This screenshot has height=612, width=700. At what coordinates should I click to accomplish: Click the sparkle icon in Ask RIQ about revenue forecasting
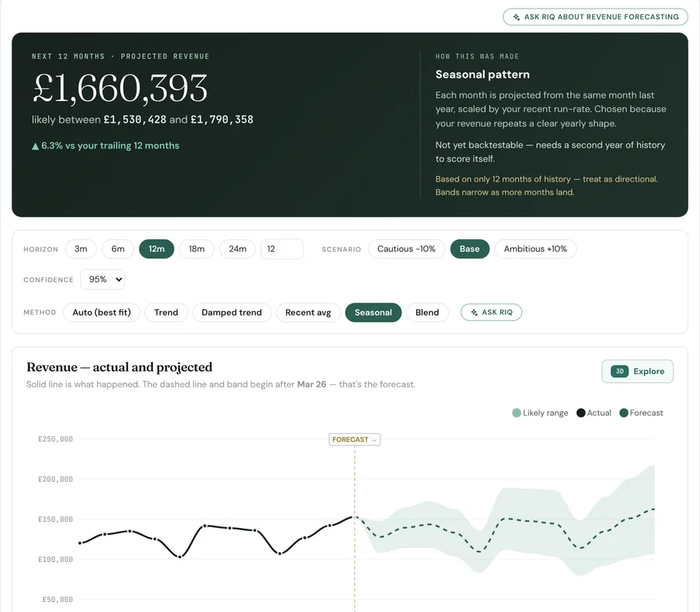click(516, 17)
